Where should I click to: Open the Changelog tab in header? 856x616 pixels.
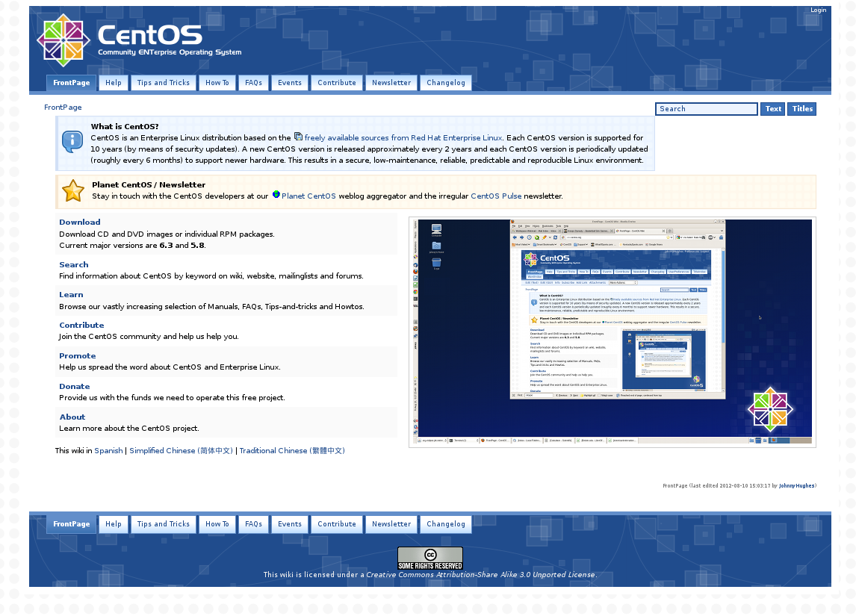tap(446, 83)
